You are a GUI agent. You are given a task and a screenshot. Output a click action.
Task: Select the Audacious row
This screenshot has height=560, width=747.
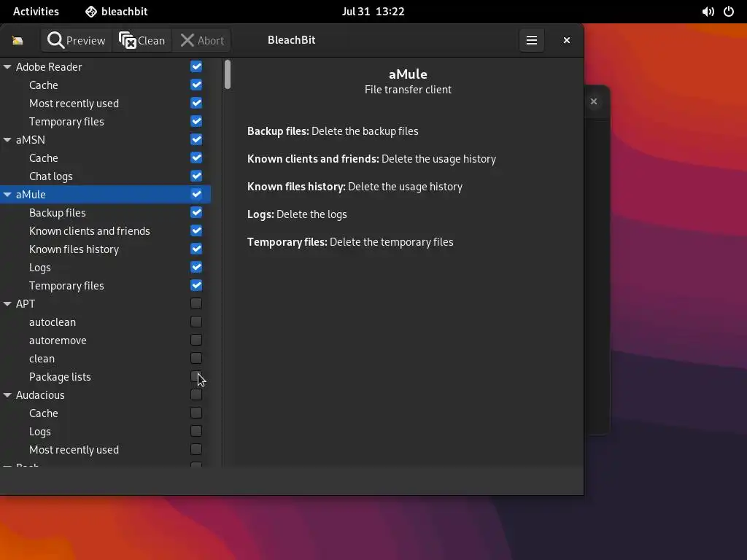tap(105, 394)
